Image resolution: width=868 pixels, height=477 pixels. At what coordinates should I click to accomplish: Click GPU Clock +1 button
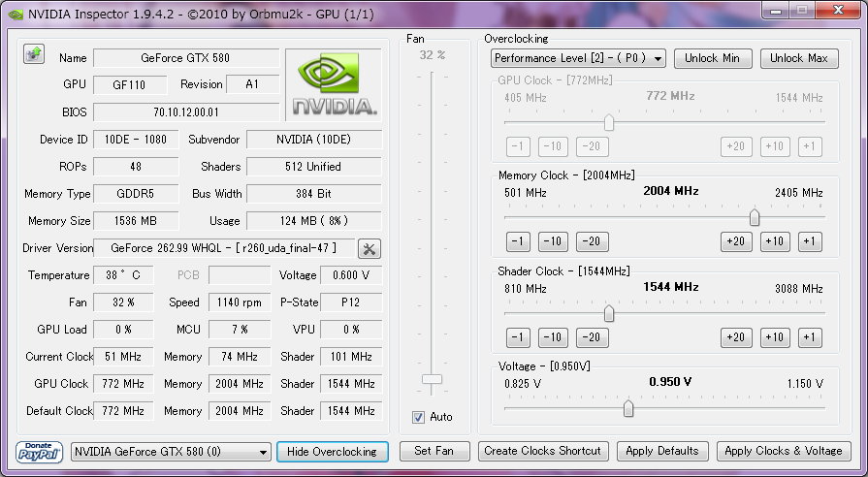(810, 146)
